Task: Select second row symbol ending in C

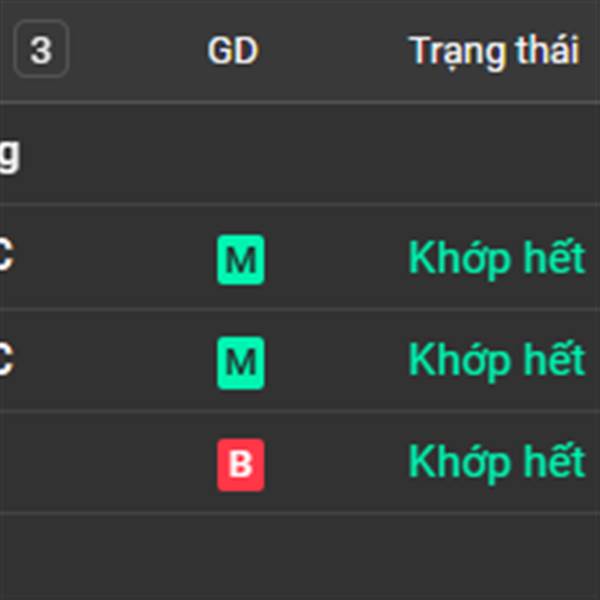Action: pyautogui.click(x=5, y=360)
